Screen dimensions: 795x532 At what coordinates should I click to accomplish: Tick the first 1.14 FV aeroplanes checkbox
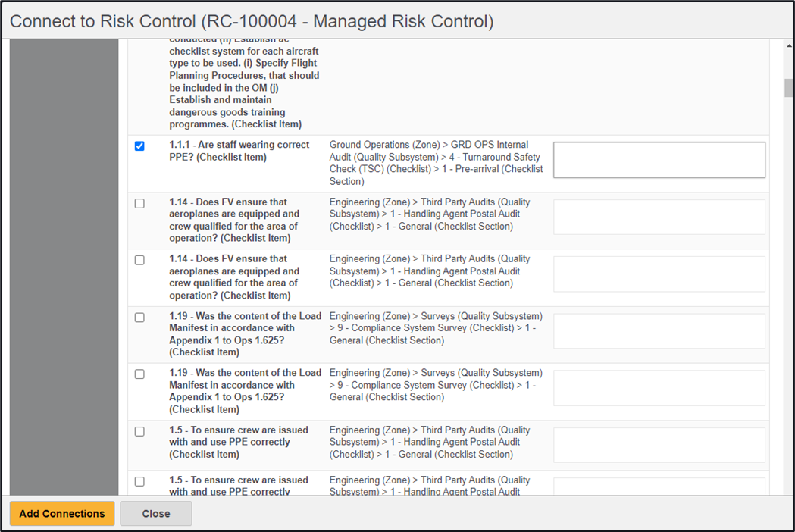139,203
